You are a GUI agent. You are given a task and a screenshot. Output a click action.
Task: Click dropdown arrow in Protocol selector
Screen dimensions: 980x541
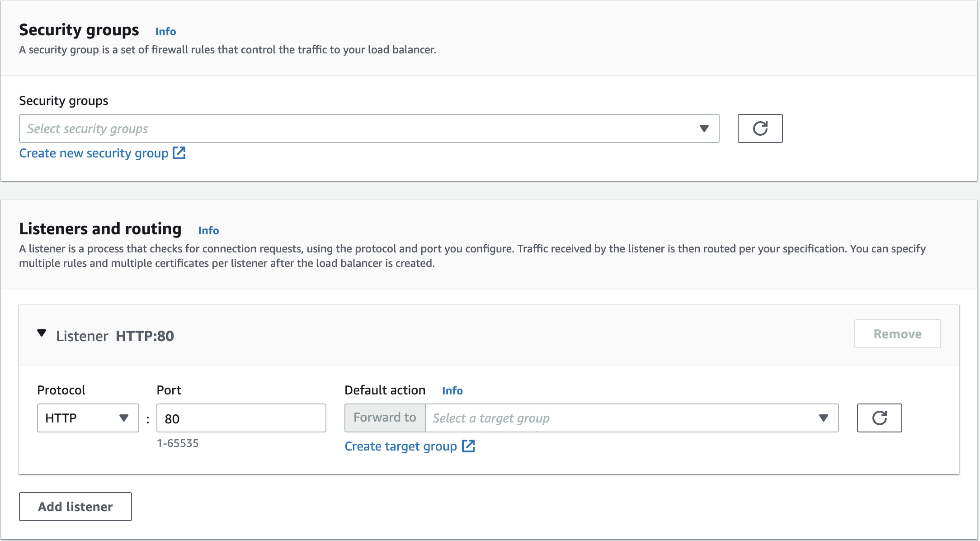click(124, 418)
